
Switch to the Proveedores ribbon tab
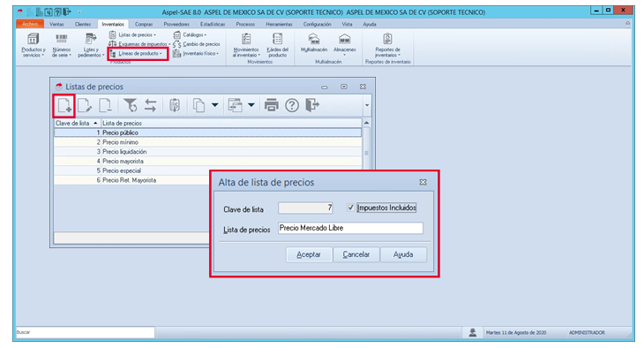(176, 24)
